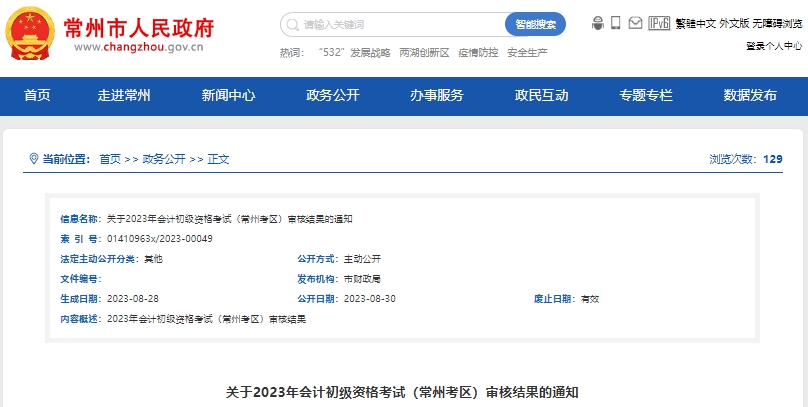808x407 pixels.
Task: Open the mobile version phone icon
Action: [616, 23]
